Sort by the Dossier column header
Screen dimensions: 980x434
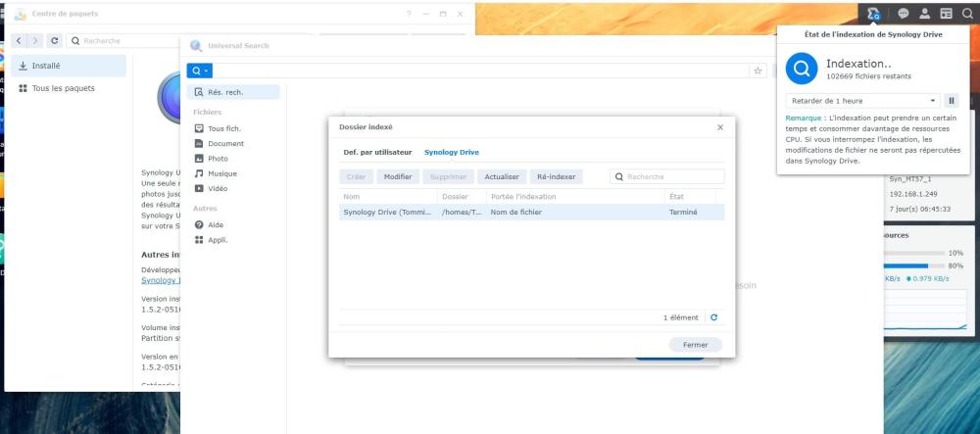coord(462,197)
